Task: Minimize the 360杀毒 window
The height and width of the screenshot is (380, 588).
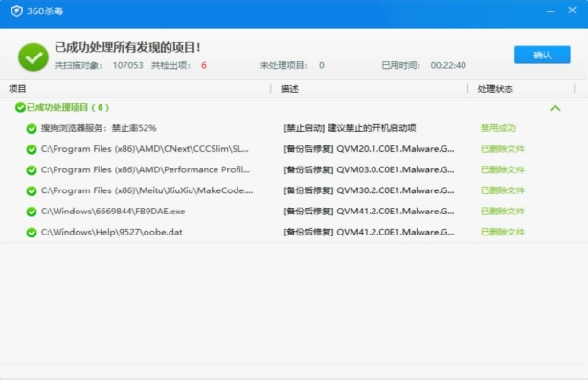Action: point(551,11)
